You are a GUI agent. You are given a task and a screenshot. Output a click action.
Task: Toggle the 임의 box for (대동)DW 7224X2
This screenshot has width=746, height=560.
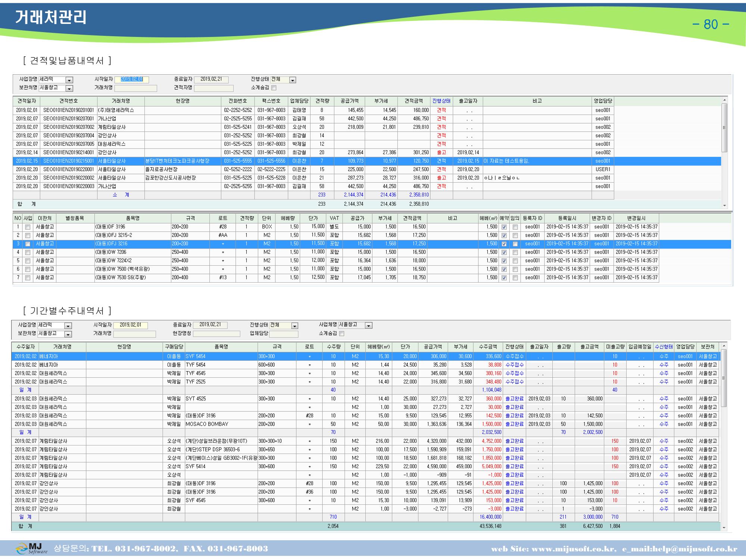515,261
